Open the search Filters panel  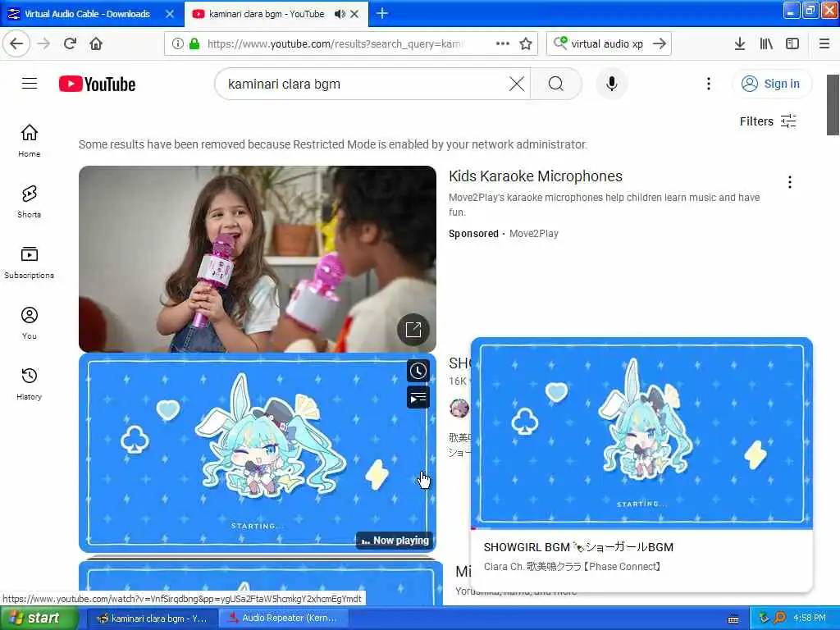(x=768, y=121)
